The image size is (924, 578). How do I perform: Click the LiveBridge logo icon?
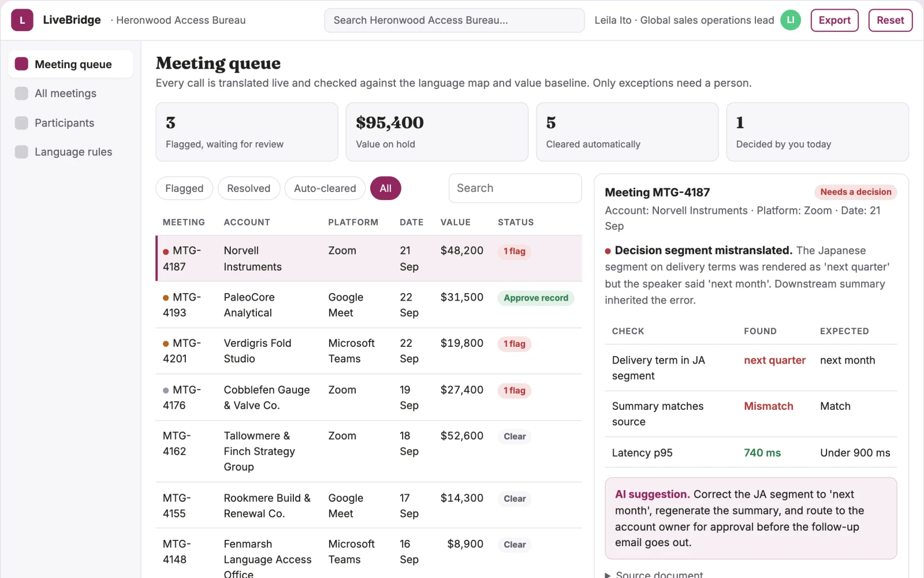[x=22, y=20]
